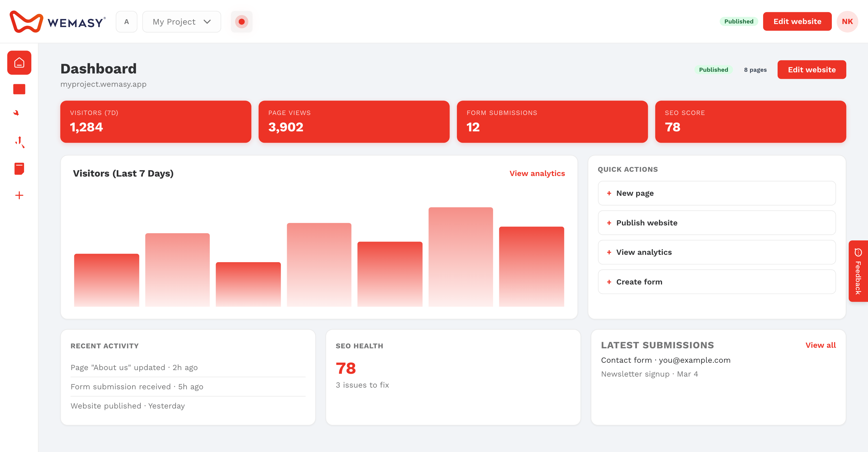Open the page document sidebar icon
The width and height of the screenshot is (868, 452).
pyautogui.click(x=19, y=169)
